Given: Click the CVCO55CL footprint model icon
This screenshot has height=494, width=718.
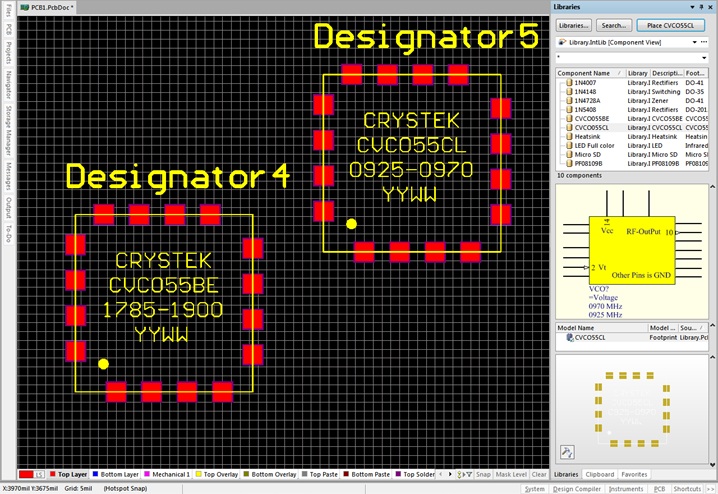Looking at the screenshot, I should (570, 337).
